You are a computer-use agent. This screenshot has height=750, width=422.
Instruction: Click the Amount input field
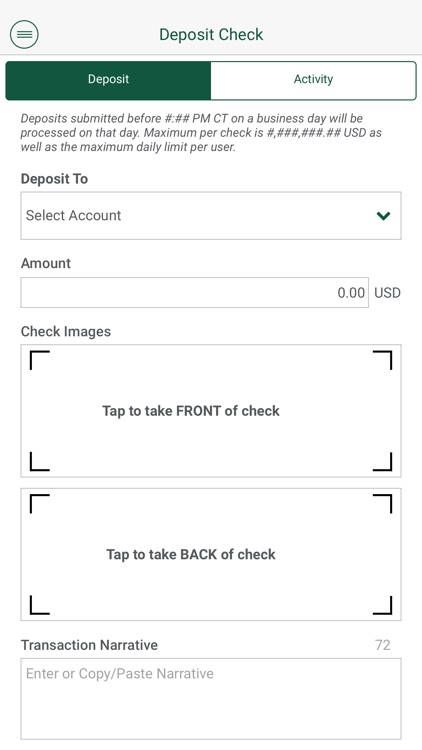point(194,292)
